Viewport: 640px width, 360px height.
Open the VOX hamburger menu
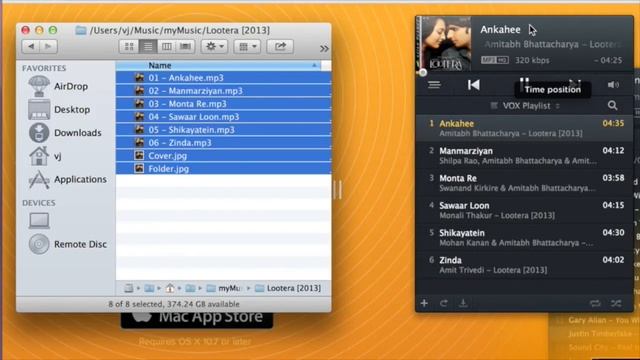pos(434,85)
